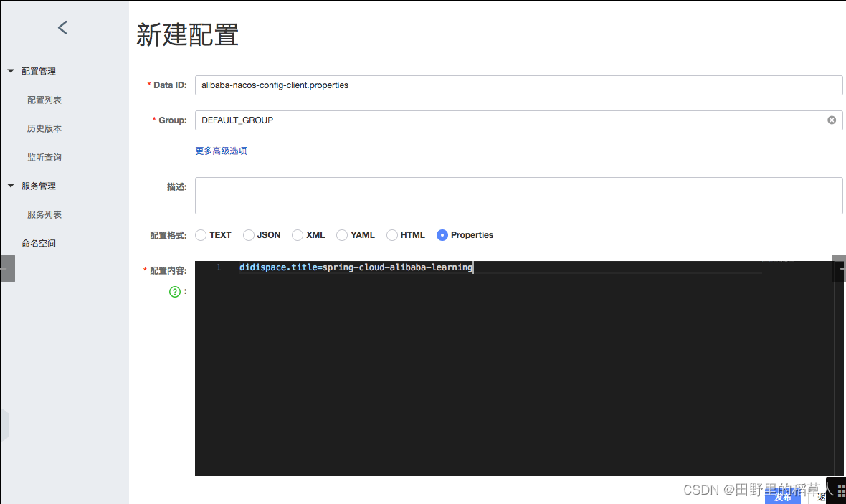Open the green help question mark icon

point(175,292)
